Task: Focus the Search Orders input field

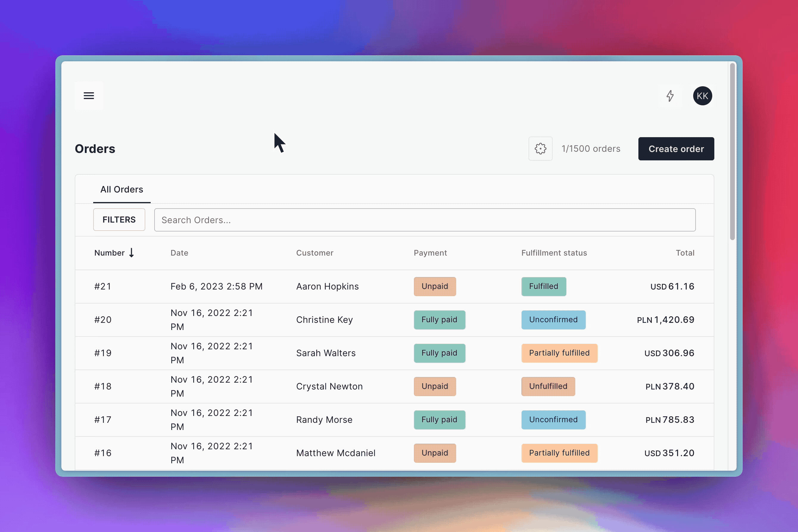Action: click(425, 220)
